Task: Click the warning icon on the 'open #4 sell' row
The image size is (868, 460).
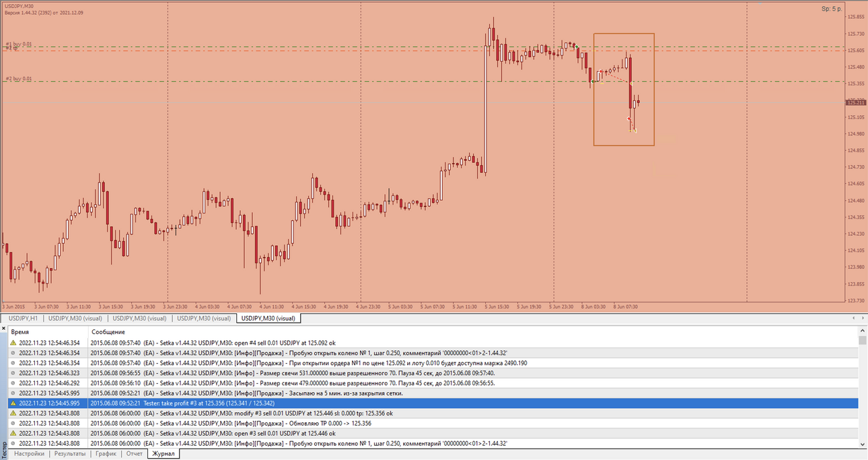Action: click(x=13, y=343)
